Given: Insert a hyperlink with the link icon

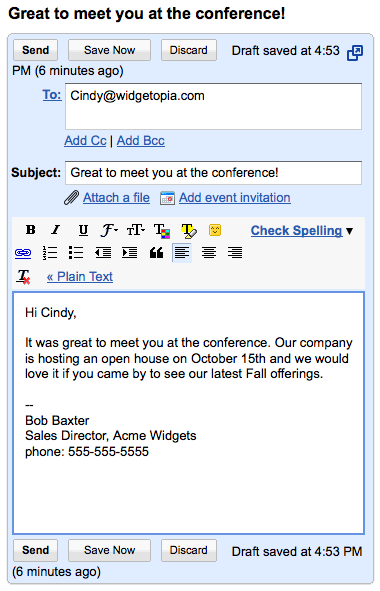Looking at the screenshot, I should pos(23,253).
